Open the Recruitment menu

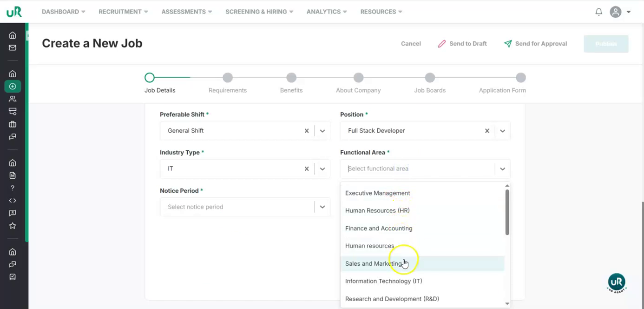coord(123,12)
